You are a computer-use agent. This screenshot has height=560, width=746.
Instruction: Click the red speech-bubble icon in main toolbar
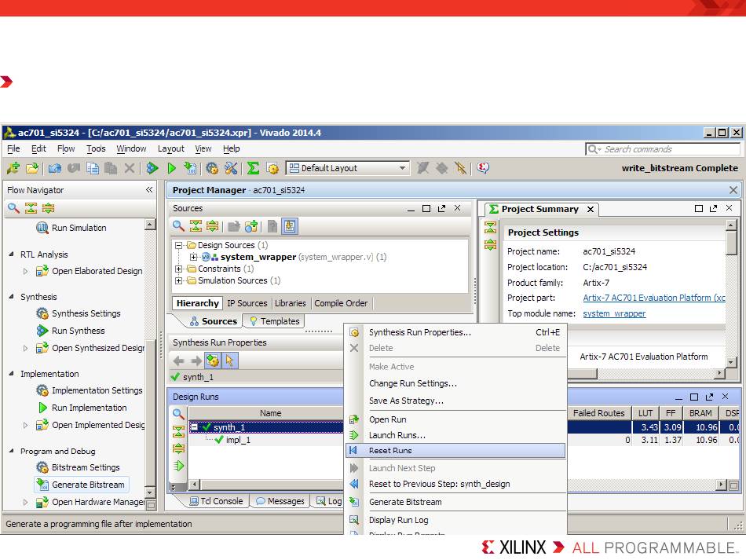click(x=483, y=167)
